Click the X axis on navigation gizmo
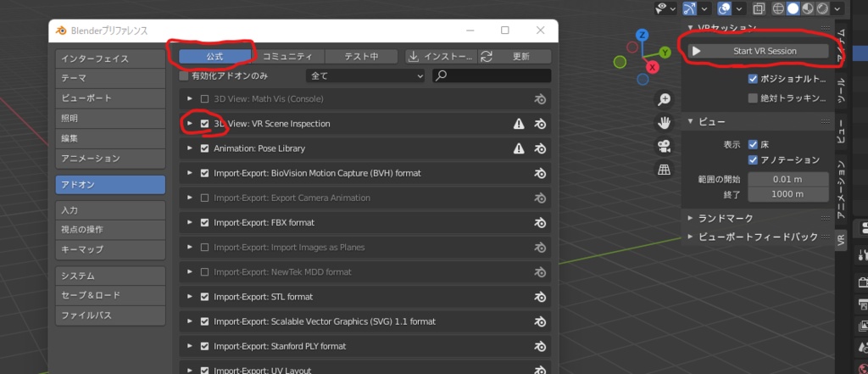 (x=654, y=68)
